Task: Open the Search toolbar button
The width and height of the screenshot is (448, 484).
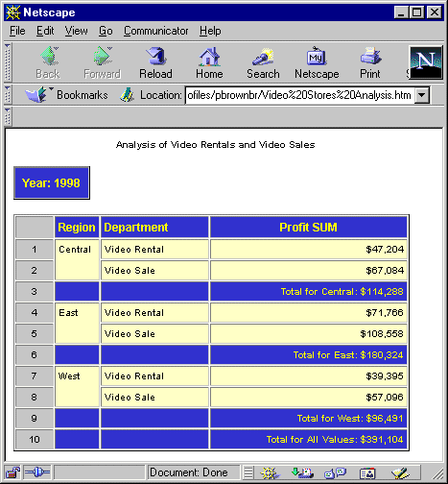Action: 263,62
